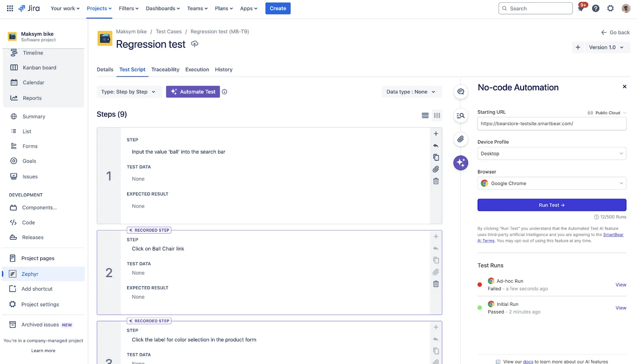Open the comments panel on the right rail
The image size is (638, 364).
tap(461, 91)
